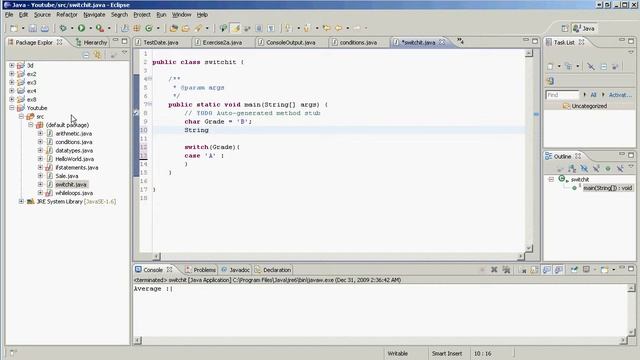Click the New file wizard icon

click(14, 28)
